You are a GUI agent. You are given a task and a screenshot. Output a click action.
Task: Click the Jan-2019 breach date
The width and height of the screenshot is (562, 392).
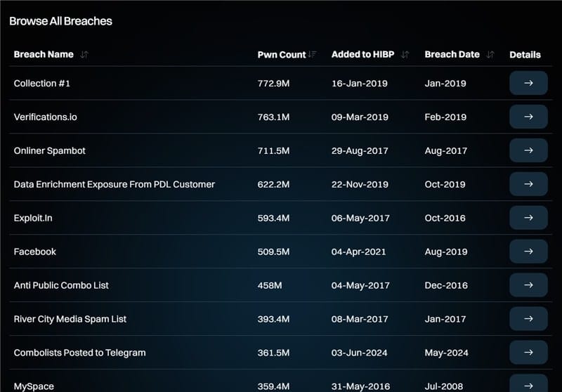click(x=445, y=84)
